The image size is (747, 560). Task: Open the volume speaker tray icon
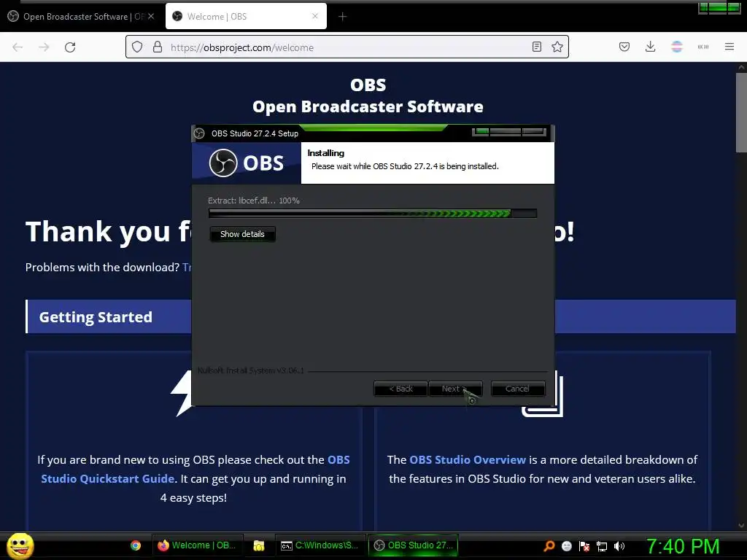619,546
